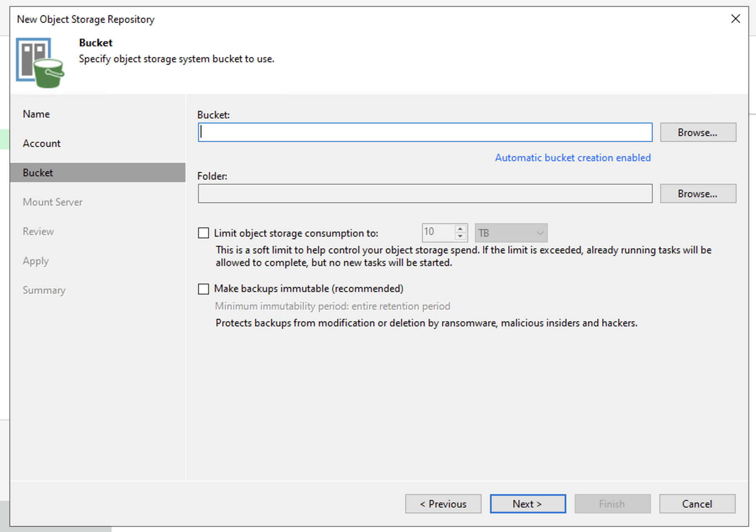Image resolution: width=756 pixels, height=532 pixels.
Task: Check Make backups immutable option
Action: tap(203, 289)
